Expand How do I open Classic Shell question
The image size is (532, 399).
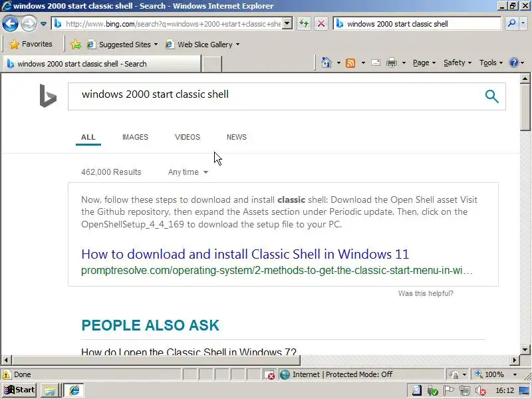click(189, 352)
